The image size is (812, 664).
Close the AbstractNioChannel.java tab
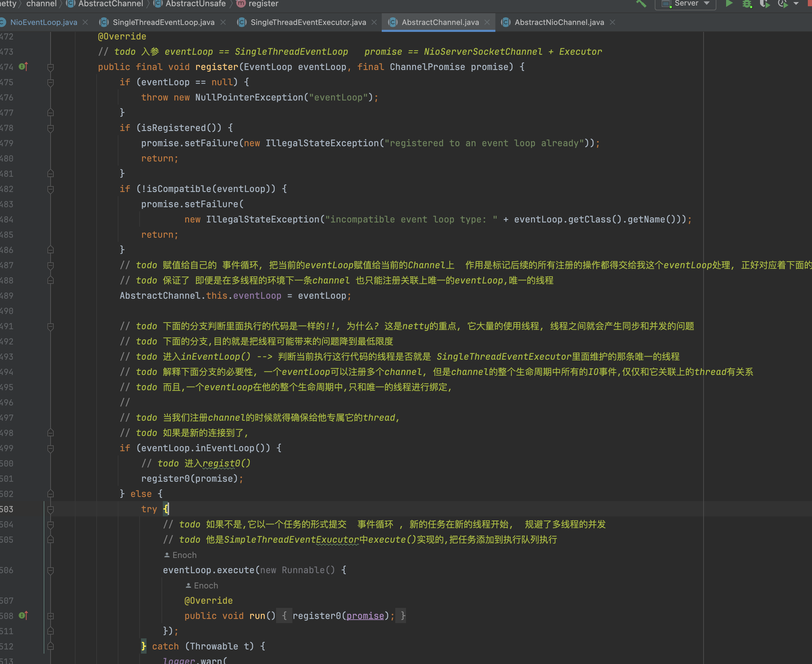coord(612,22)
